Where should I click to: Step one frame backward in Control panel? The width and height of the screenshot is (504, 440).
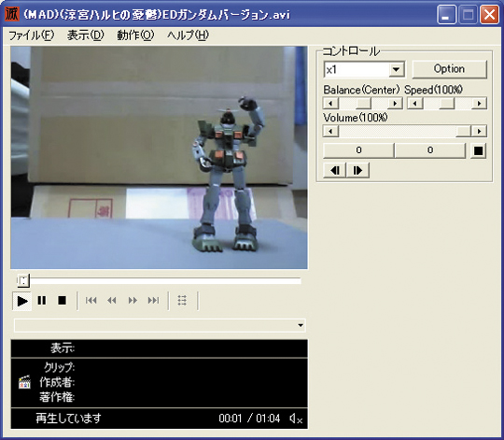coord(335,170)
